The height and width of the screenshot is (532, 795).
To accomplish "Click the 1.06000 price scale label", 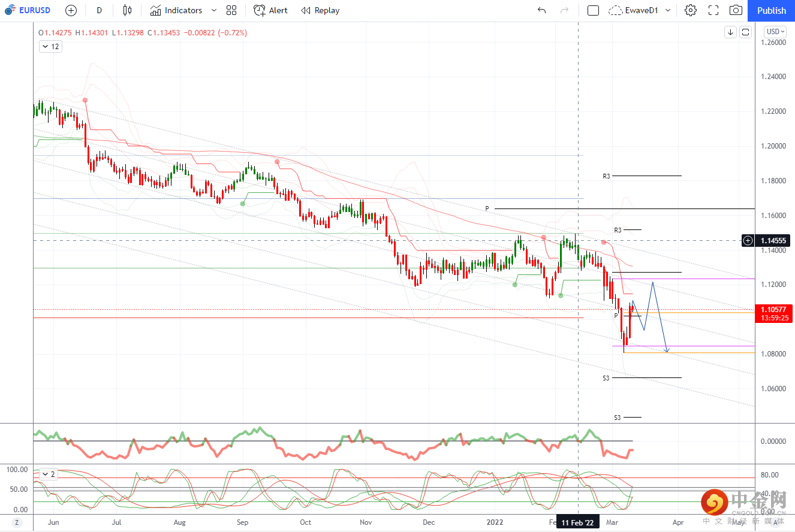I will pos(773,388).
